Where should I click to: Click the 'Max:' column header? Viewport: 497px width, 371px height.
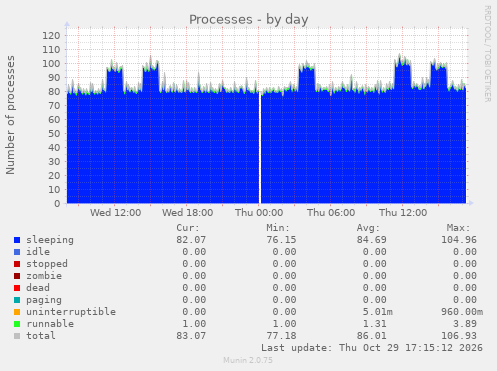458,228
